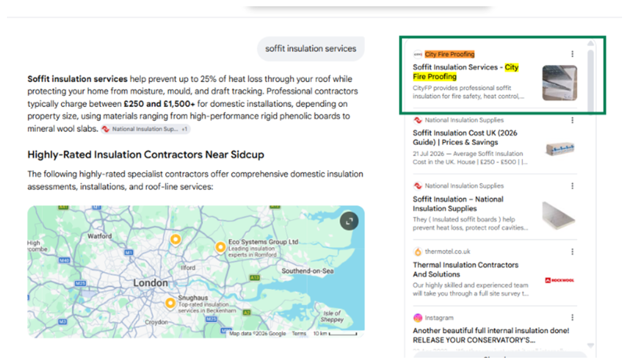Click the heading Highly-Rated Insulation Contractors Near Sidcup
Viewport: 629px width, 364px height.
146,155
